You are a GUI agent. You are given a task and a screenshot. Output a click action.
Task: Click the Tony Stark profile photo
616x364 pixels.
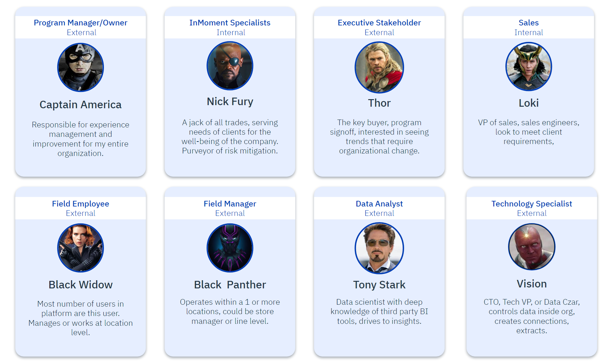tap(379, 248)
